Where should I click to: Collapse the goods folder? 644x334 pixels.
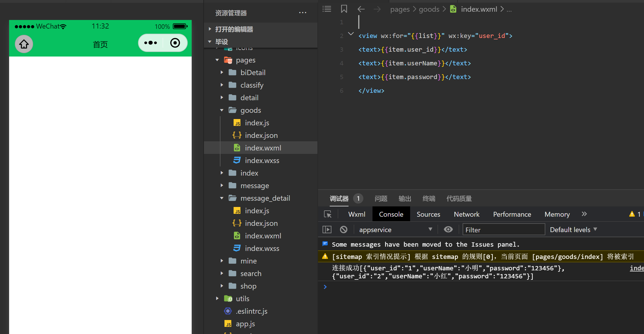click(x=222, y=110)
